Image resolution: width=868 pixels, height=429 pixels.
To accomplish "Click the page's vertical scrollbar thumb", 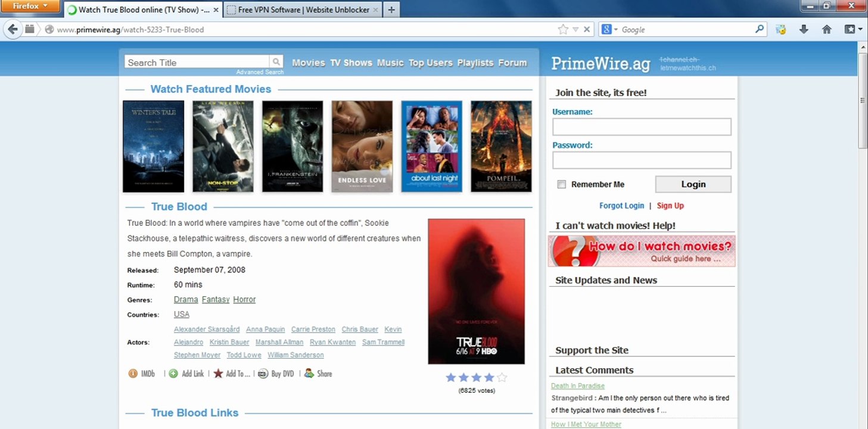I will pos(863,101).
